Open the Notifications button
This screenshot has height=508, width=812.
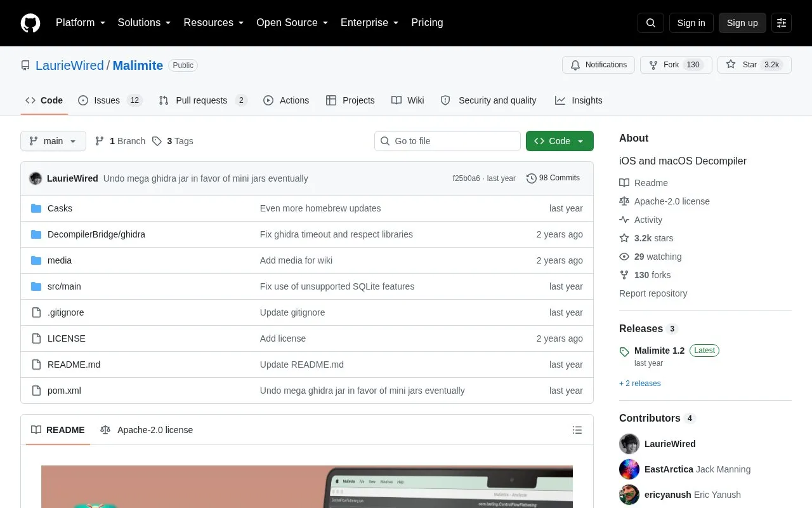pyautogui.click(x=598, y=65)
